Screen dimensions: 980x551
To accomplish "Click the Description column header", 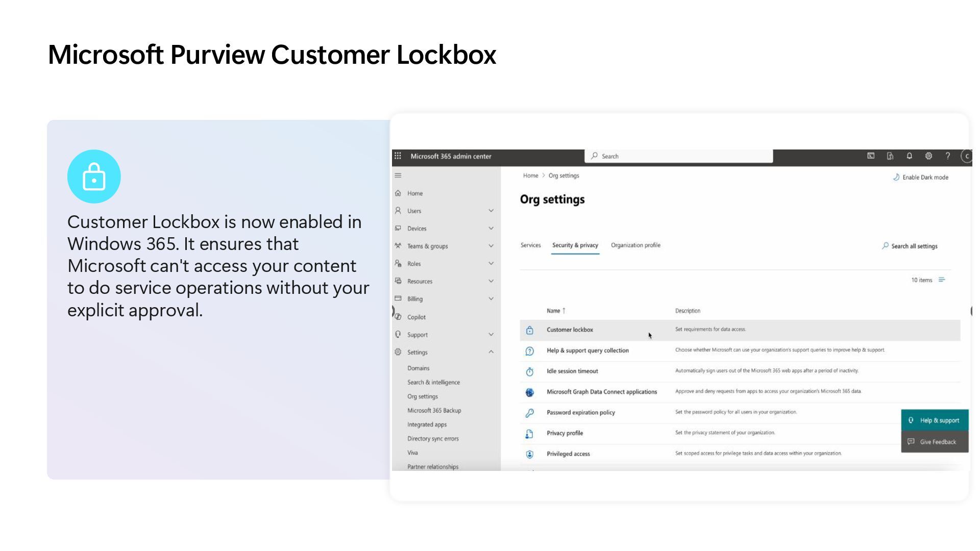I will (x=688, y=311).
